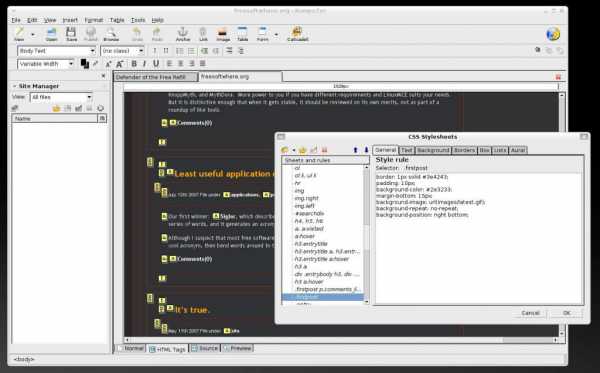Click the text color swatch
600x373 pixels.
tap(85, 64)
